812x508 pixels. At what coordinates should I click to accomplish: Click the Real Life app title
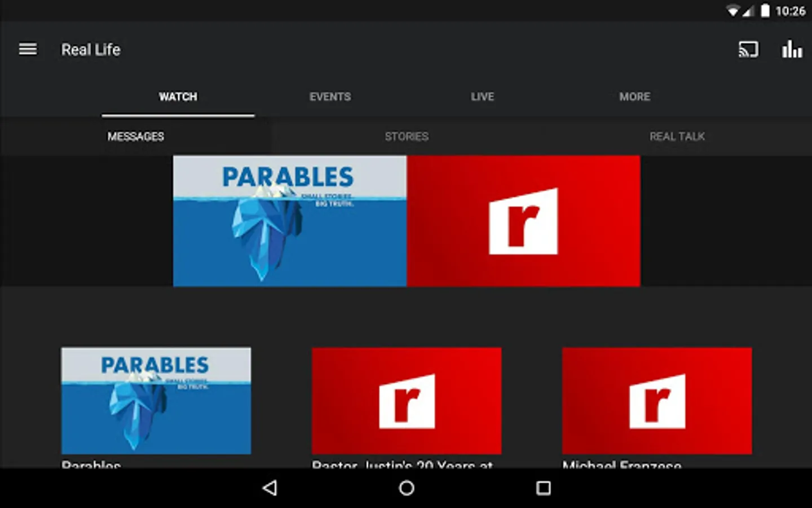tap(91, 50)
